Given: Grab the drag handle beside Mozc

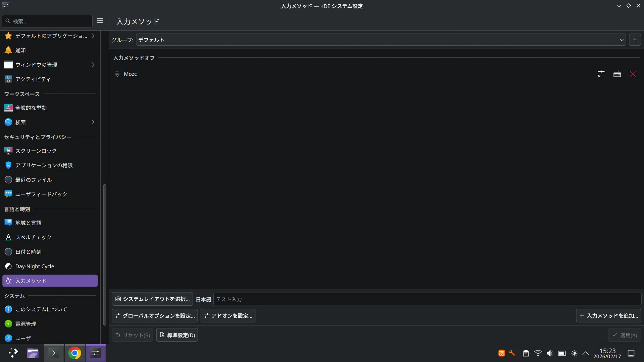Looking at the screenshot, I should point(117,74).
